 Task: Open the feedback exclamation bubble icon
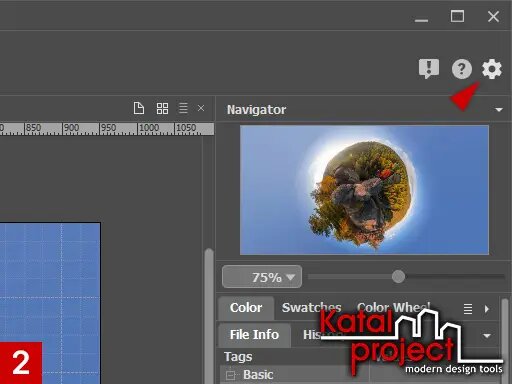(429, 69)
